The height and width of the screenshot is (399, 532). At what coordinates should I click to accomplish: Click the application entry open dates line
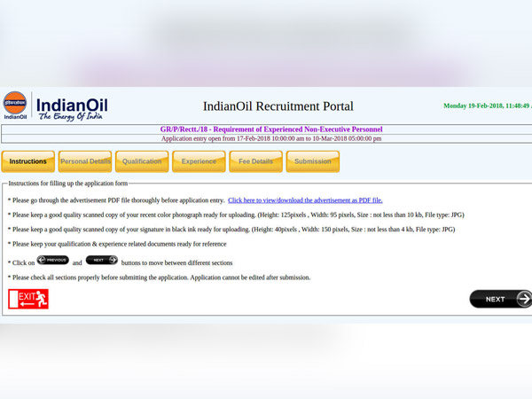pyautogui.click(x=271, y=138)
